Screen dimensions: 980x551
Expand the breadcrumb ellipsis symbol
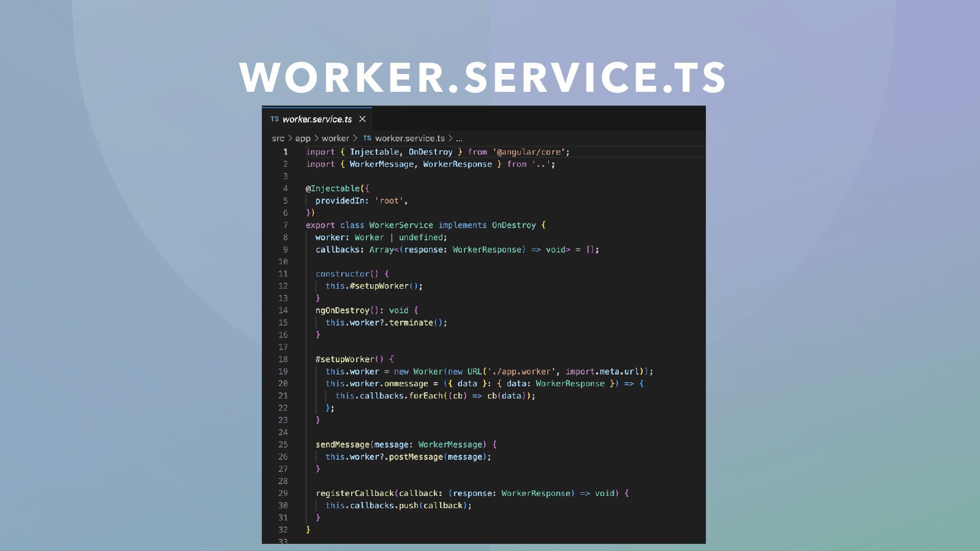[459, 138]
